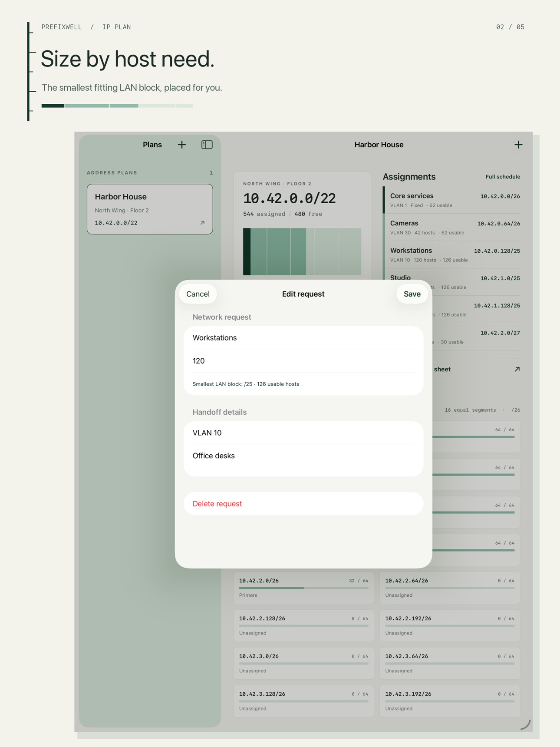Click the "Smallest LAN block: /25" hint text
Image resolution: width=560 pixels, height=747 pixels.
pos(246,384)
